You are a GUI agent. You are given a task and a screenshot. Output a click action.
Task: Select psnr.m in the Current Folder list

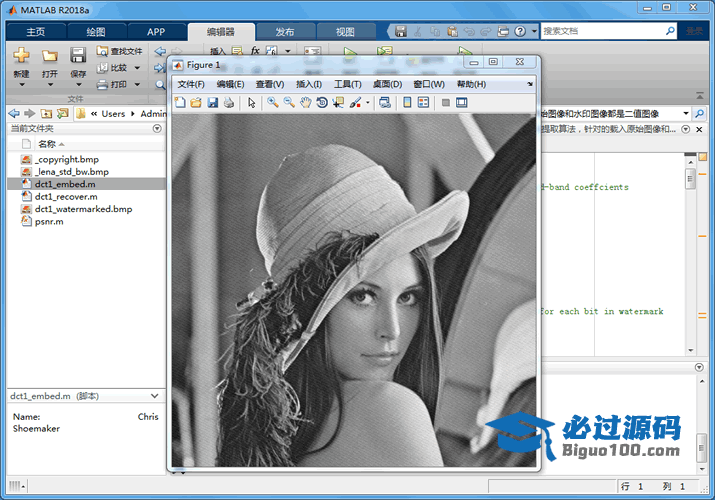(49, 222)
